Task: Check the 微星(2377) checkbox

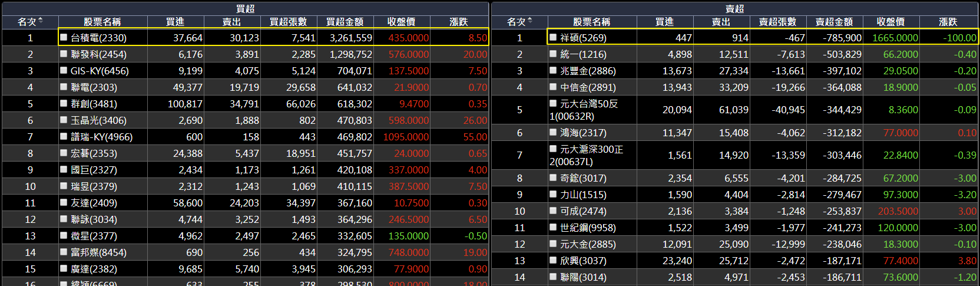Action: click(64, 235)
